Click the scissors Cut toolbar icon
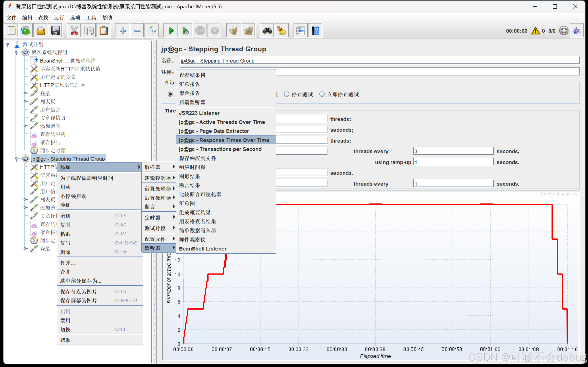588x367 pixels. click(x=74, y=31)
